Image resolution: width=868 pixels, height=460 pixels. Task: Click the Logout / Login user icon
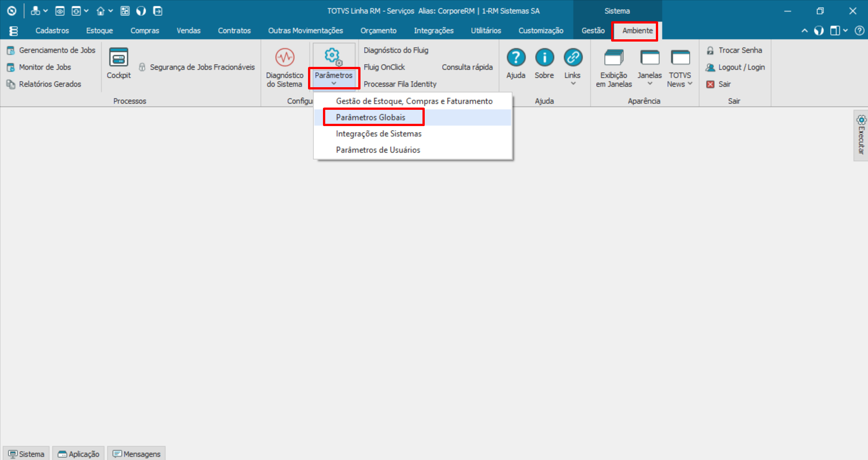[710, 67]
